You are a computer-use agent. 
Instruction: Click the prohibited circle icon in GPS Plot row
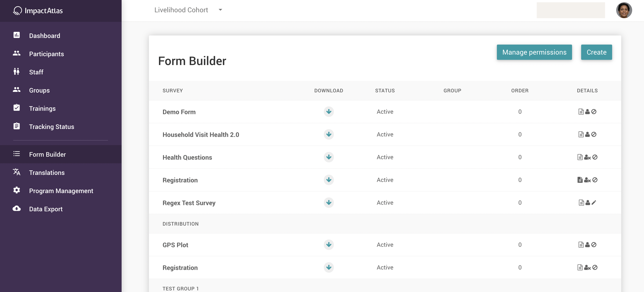(594, 244)
